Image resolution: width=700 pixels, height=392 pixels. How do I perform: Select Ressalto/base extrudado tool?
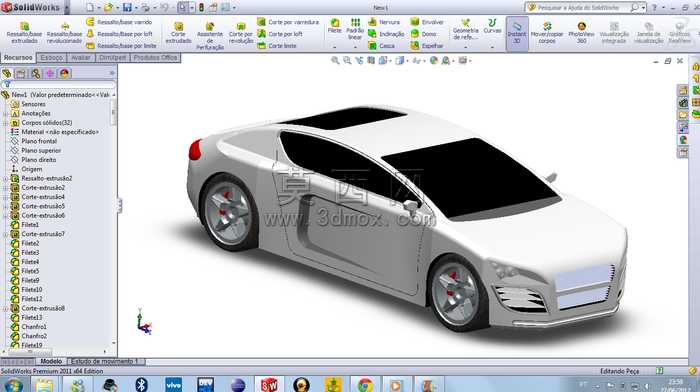coord(25,33)
